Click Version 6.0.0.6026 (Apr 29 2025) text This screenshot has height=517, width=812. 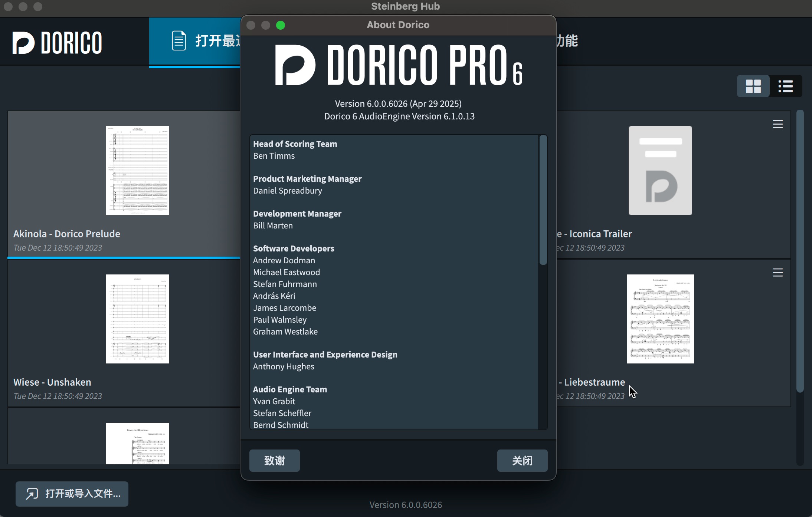tap(398, 104)
